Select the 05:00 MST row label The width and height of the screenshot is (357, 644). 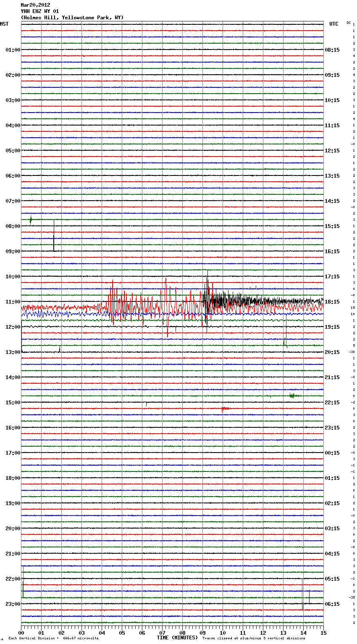tap(13, 151)
